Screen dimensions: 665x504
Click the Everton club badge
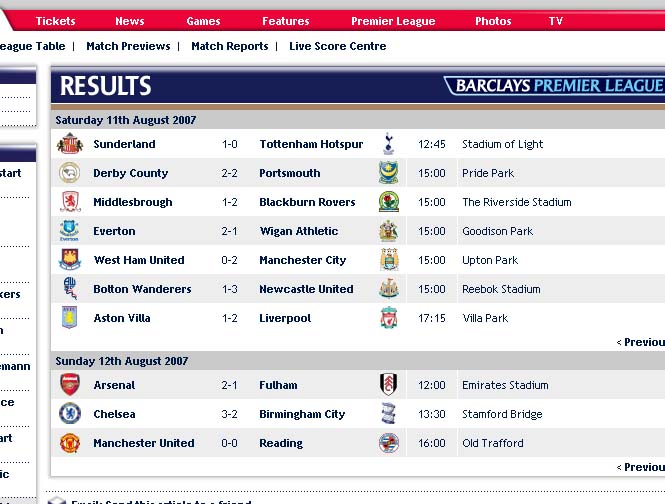(69, 231)
